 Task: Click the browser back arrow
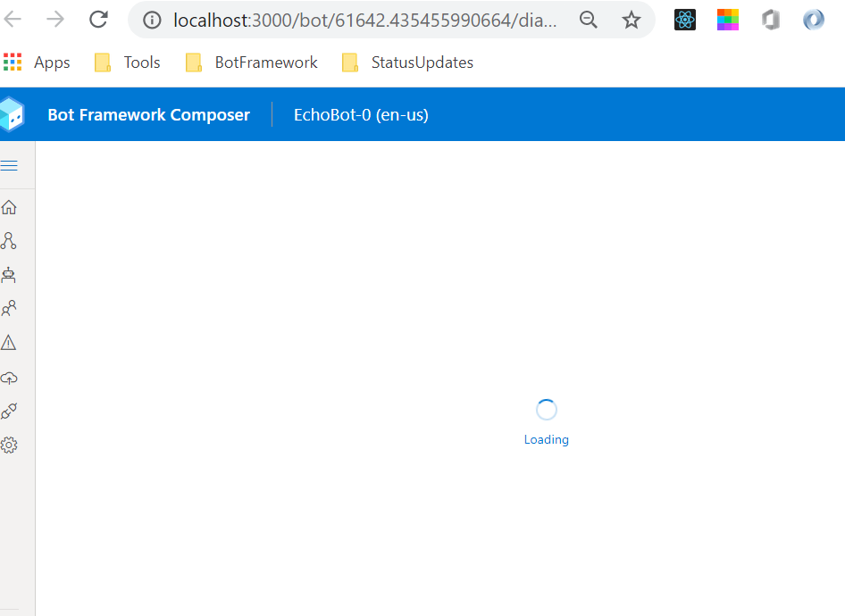click(x=13, y=20)
